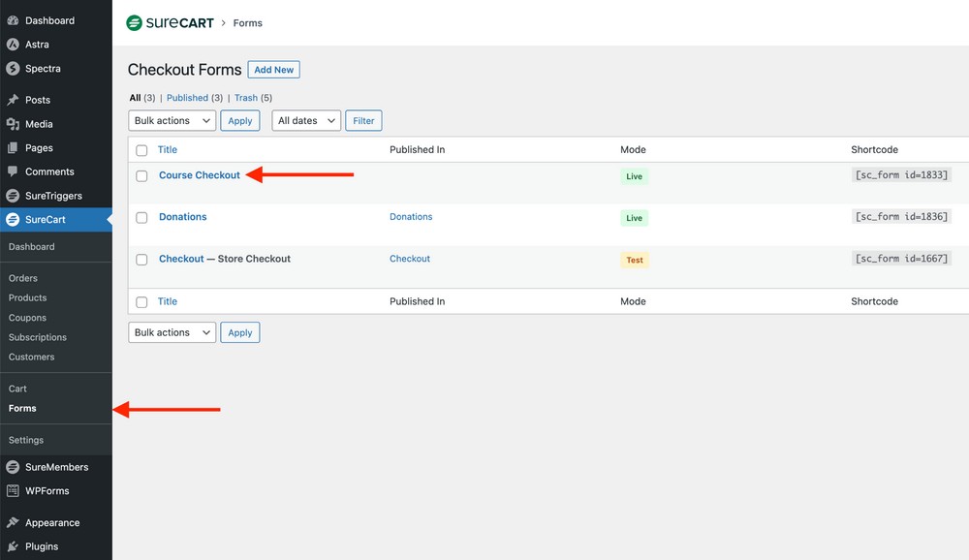Viewport: 969px width, 560px height.
Task: Open Comments via speech bubble icon
Action: (x=13, y=171)
